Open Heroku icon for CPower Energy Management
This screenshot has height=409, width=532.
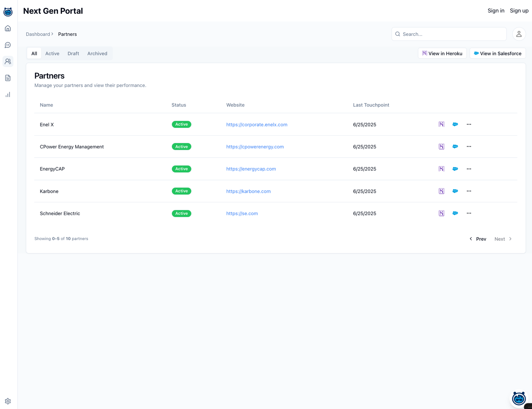coord(442,147)
